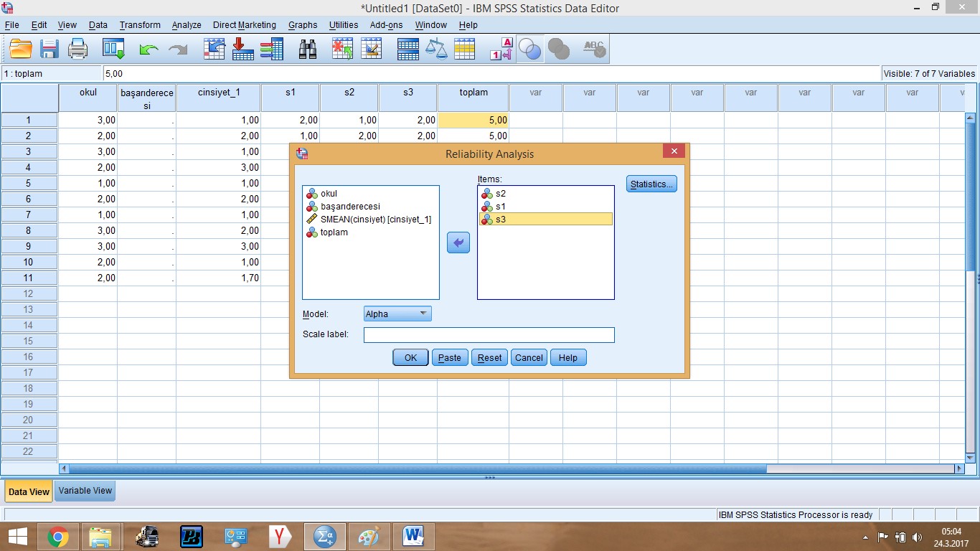Screen dimensions: 980x551
Task: Open the Graphs menu
Action: [303, 24]
